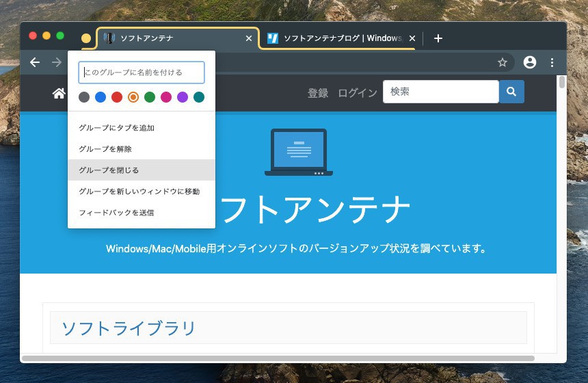Click the green macOS fullscreen button
The image size is (588, 383).
(60, 36)
